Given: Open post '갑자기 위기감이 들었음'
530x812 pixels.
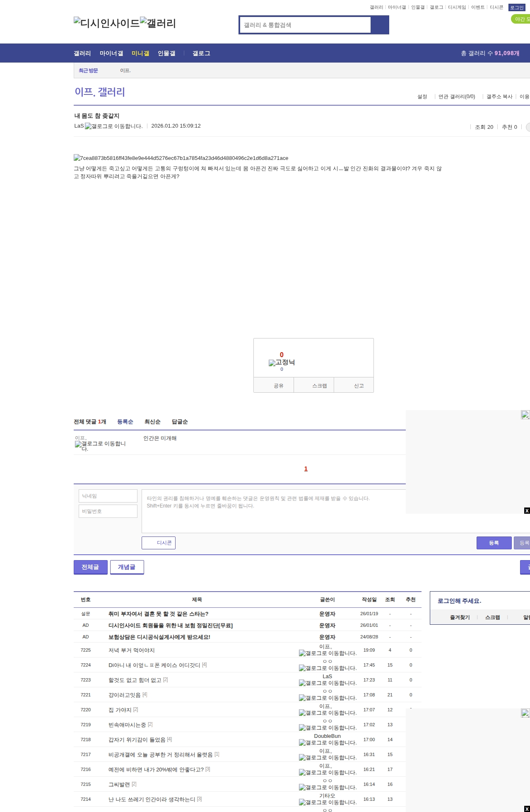Looking at the screenshot, I should click(x=137, y=739).
